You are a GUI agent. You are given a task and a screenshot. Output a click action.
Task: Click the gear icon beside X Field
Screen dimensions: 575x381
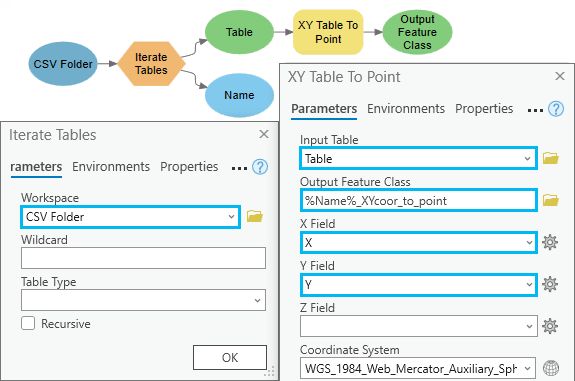(550, 242)
